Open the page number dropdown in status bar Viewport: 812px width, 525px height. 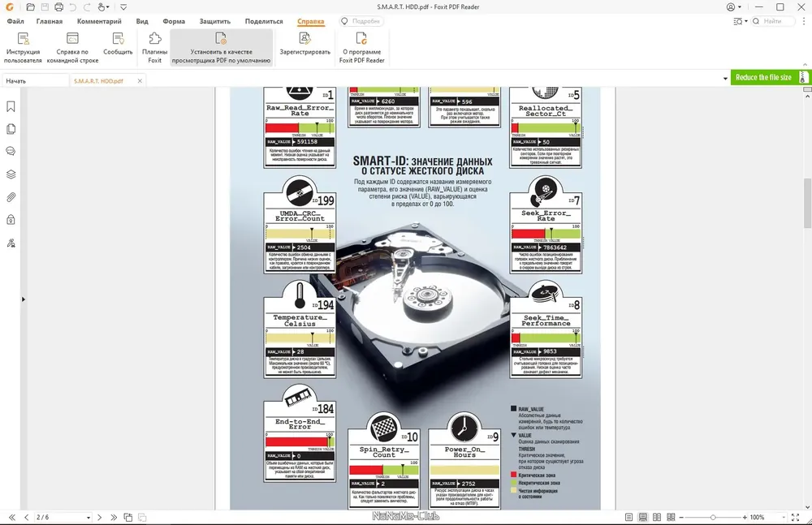click(88, 517)
